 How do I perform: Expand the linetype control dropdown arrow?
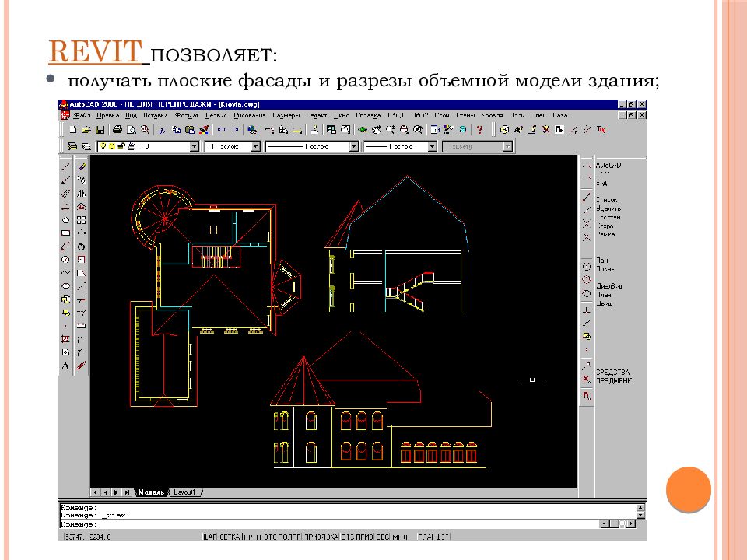[x=353, y=147]
